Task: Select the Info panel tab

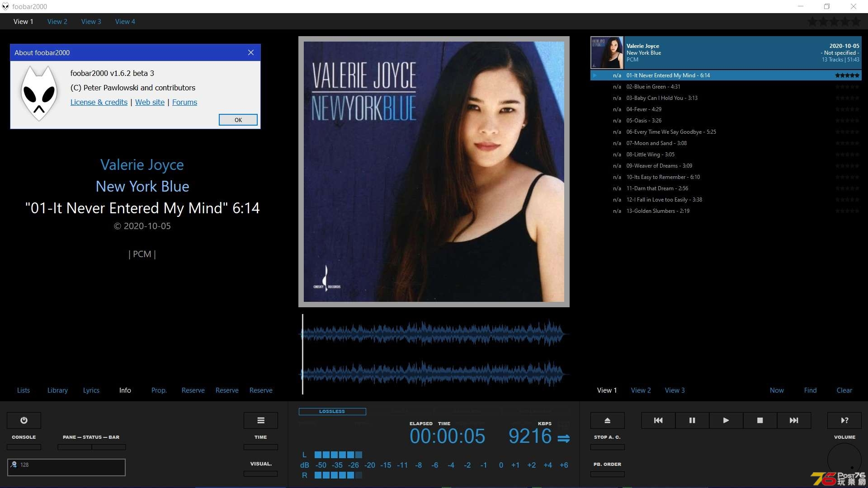Action: [125, 390]
